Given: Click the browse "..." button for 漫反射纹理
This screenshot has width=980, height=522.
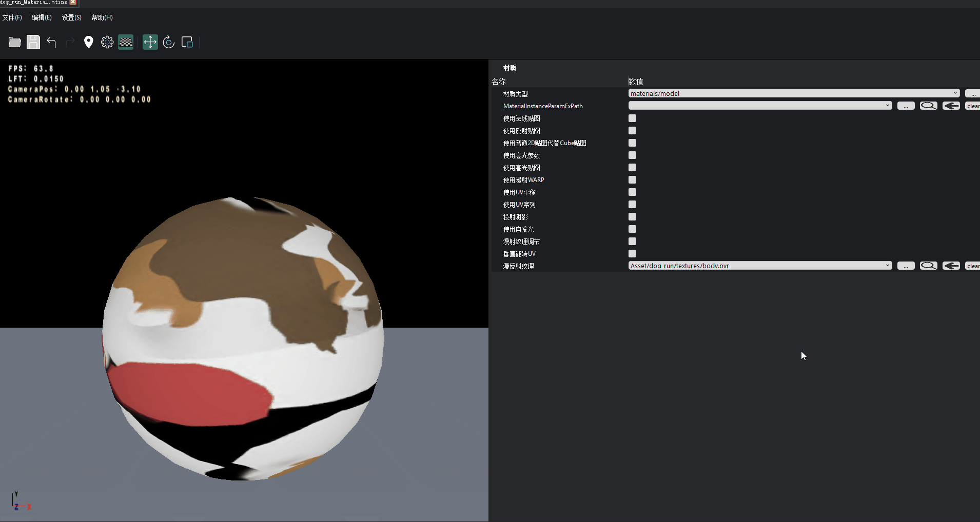Looking at the screenshot, I should (x=906, y=266).
